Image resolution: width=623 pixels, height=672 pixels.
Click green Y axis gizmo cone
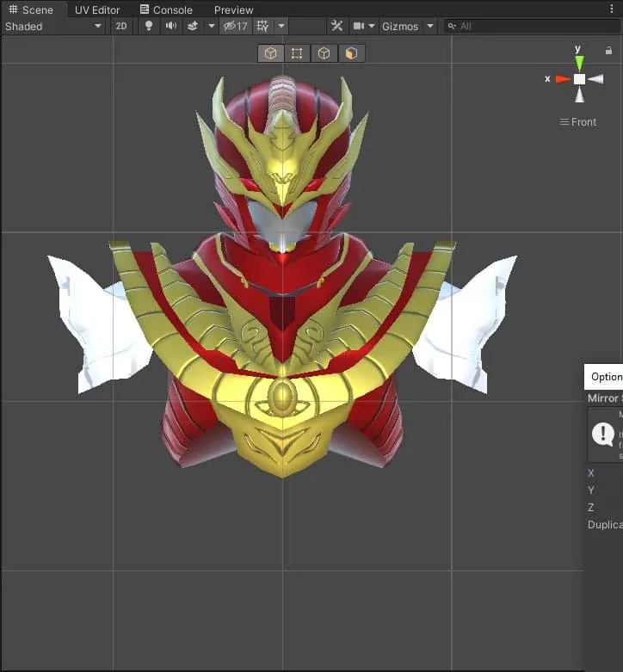pyautogui.click(x=579, y=64)
